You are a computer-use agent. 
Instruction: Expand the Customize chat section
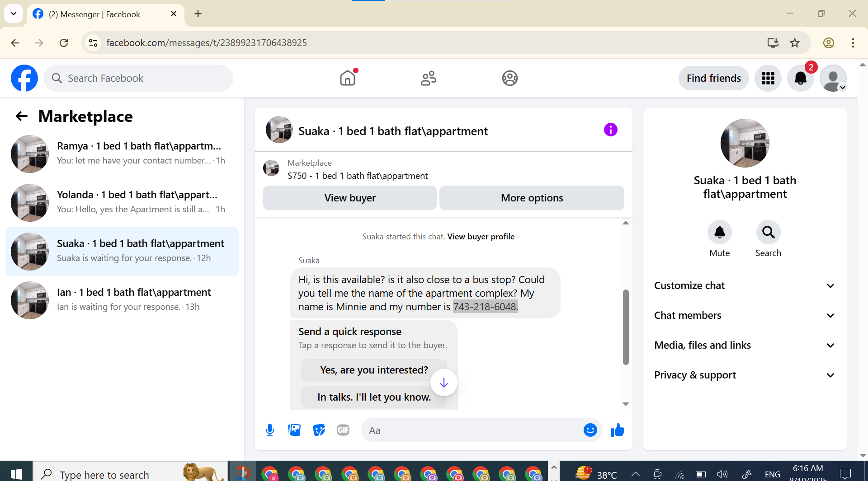[x=745, y=285]
